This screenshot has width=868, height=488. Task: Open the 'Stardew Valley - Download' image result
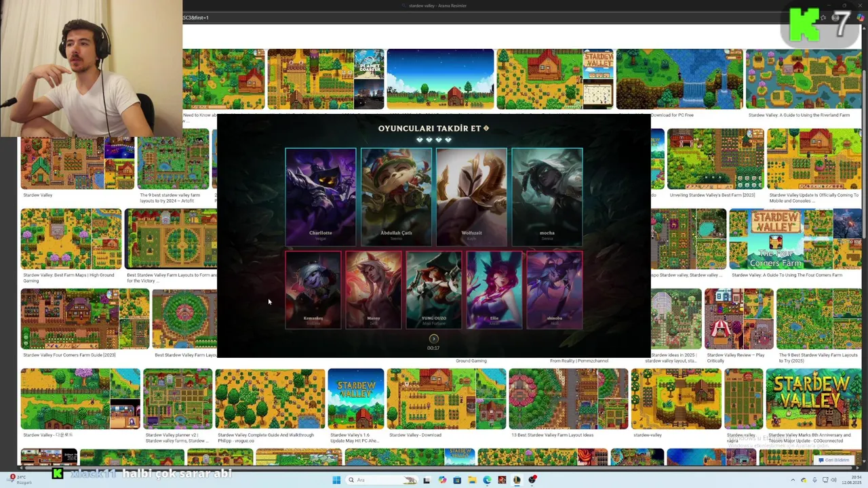tap(446, 399)
